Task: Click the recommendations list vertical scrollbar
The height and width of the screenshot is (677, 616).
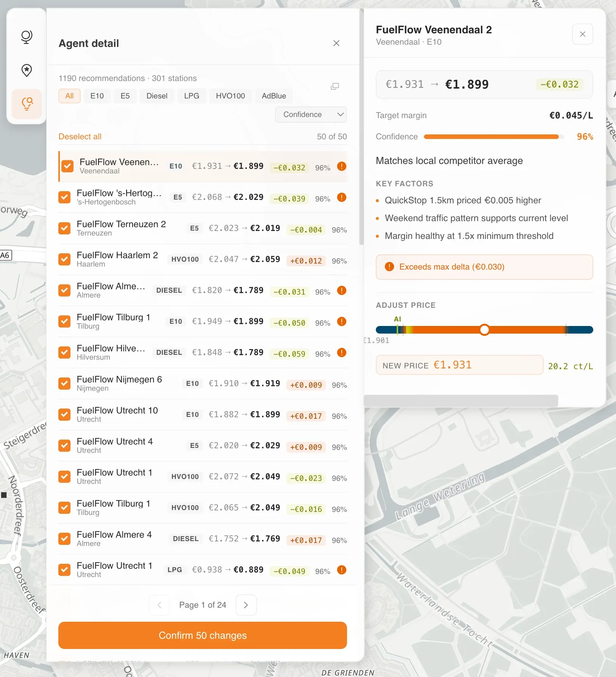Action: [x=361, y=126]
